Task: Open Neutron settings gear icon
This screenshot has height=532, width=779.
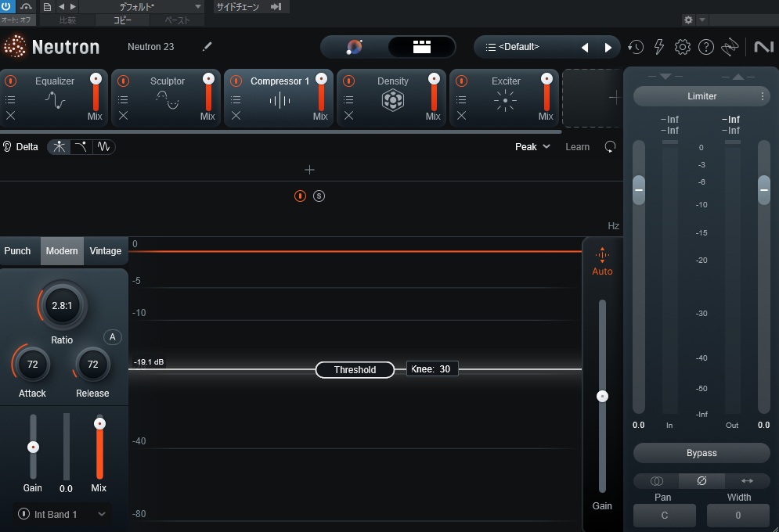Action: (683, 47)
